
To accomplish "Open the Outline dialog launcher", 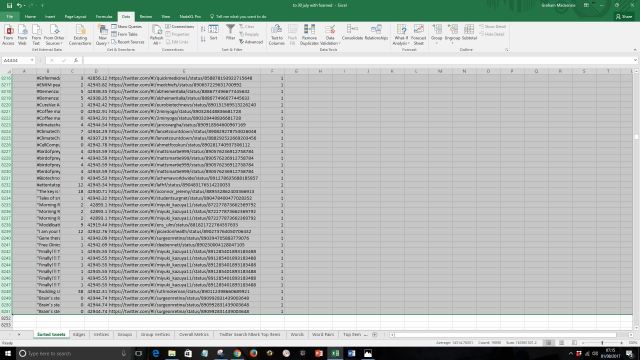I will 507,50.
